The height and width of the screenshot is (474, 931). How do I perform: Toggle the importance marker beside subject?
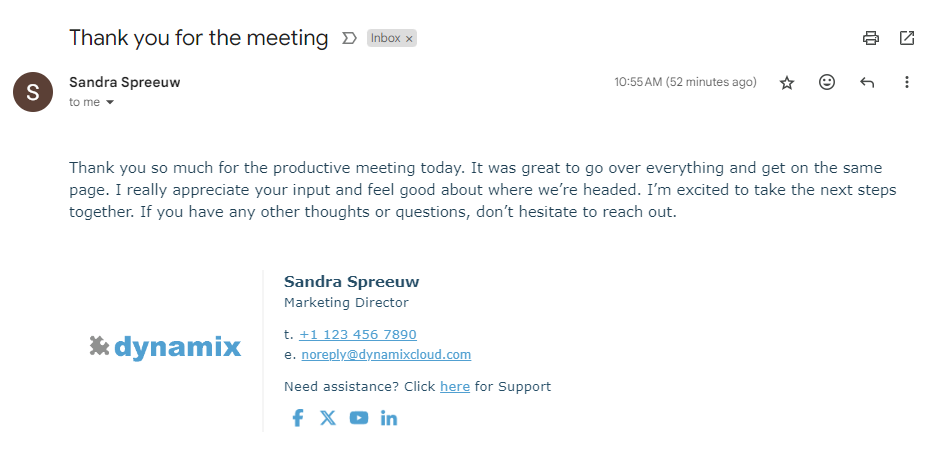(x=349, y=38)
